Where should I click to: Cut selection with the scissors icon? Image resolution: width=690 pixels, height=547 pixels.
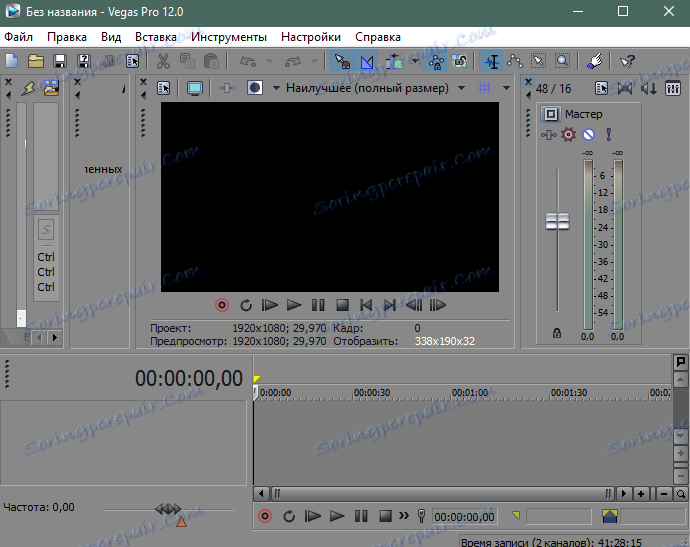click(x=163, y=61)
